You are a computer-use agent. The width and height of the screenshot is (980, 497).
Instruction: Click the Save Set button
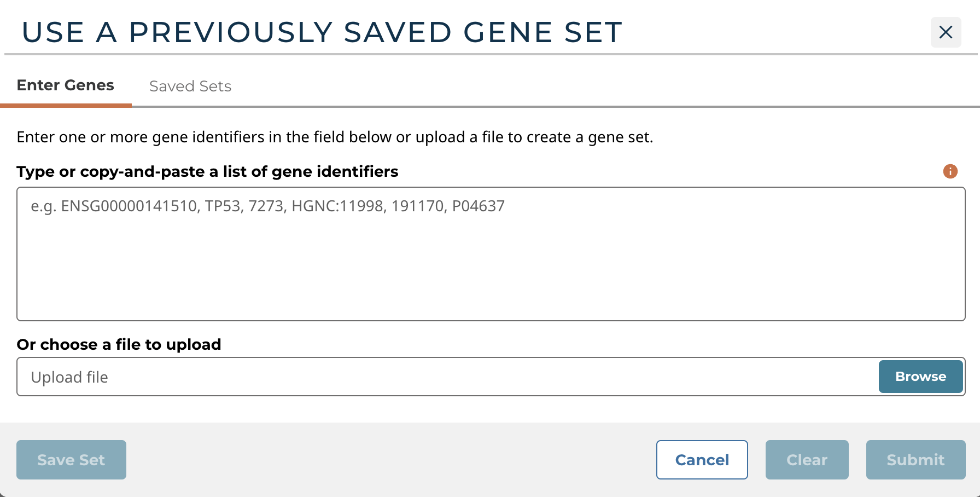(71, 460)
